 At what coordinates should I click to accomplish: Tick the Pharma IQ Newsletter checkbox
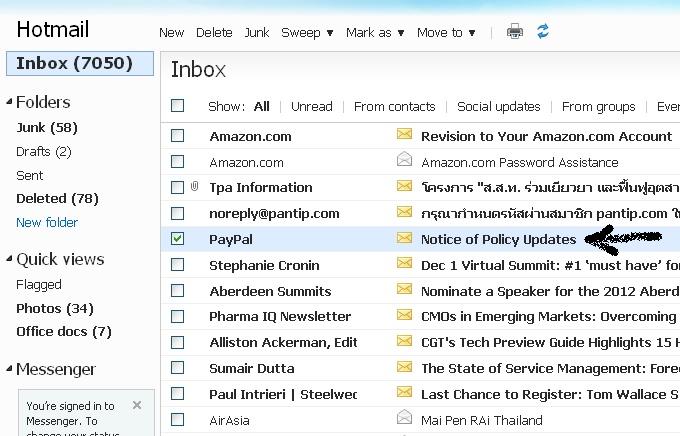click(177, 317)
